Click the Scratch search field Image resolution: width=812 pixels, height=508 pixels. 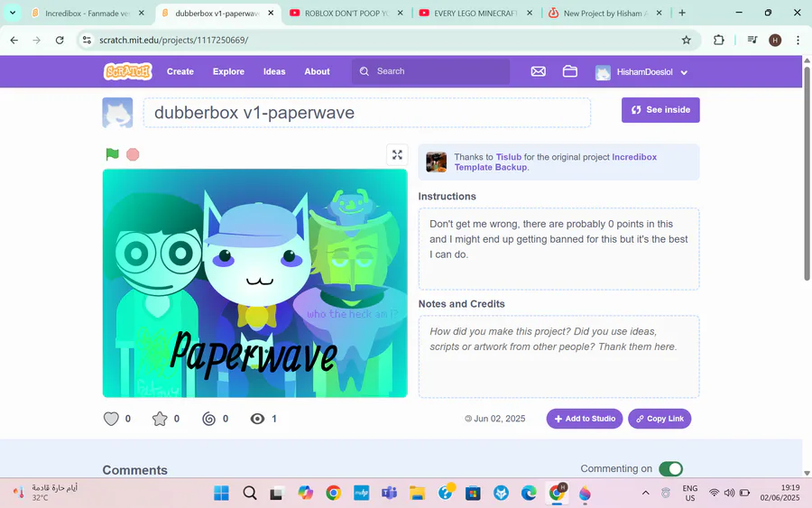point(431,71)
